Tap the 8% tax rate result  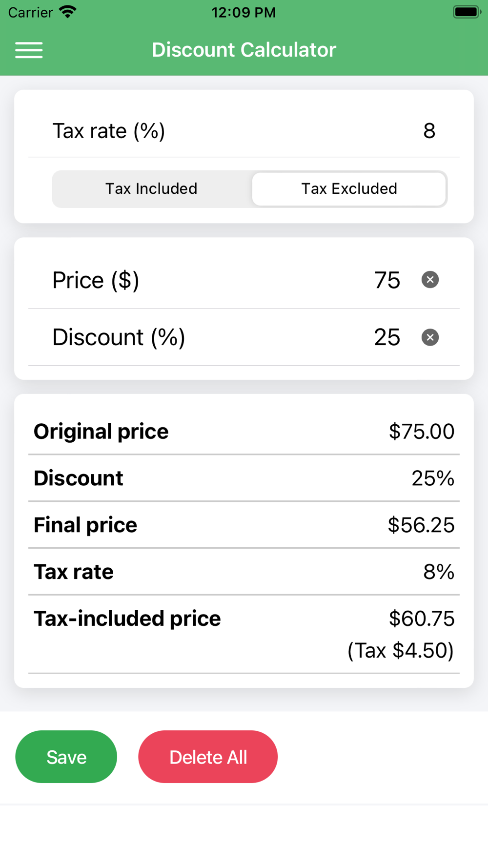439,572
